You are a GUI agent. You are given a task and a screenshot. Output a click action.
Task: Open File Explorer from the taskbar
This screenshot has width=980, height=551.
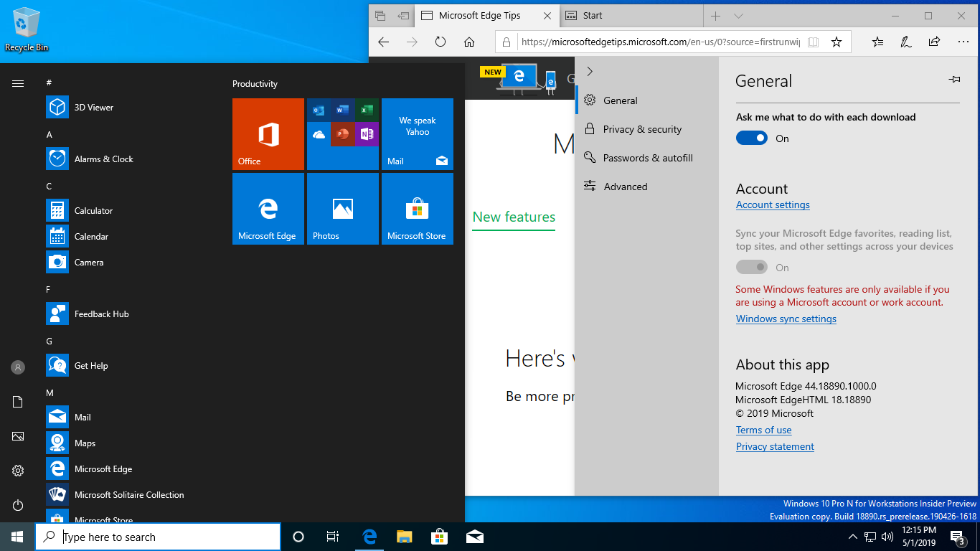tap(405, 537)
